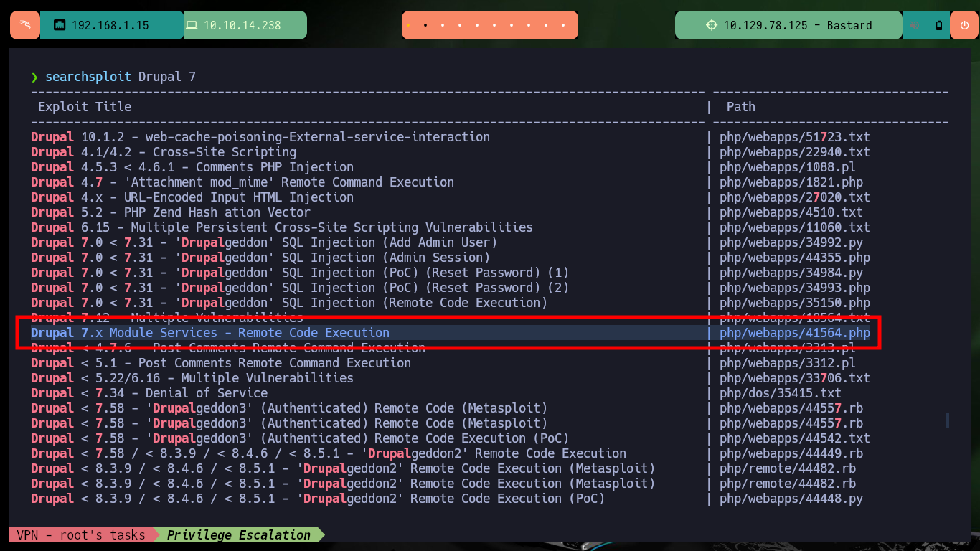Screen dimensions: 980x551
Task: Click path php/webapps/27020.txt
Action: 795,197
